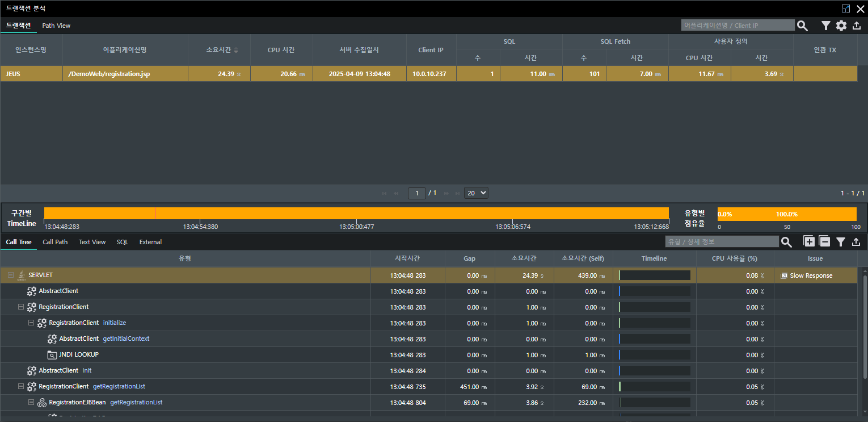Click the sort arrow on 소요시간 column

(236, 51)
